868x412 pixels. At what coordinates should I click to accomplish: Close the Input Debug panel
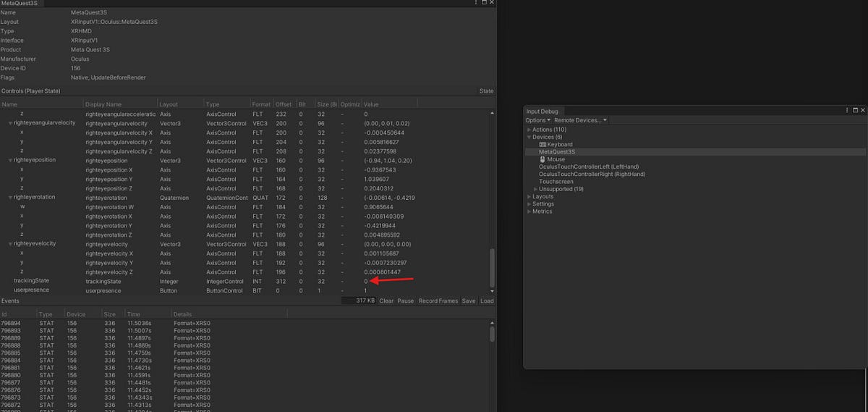861,110
